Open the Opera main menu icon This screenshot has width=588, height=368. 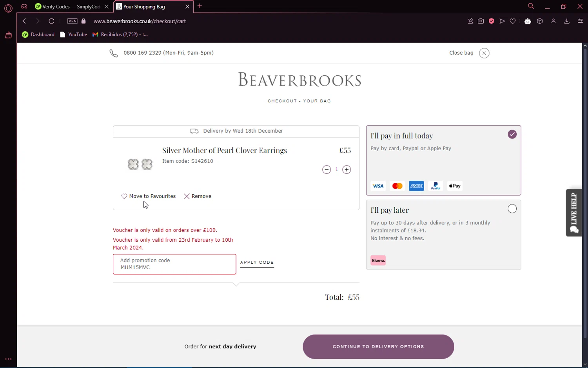click(x=8, y=8)
